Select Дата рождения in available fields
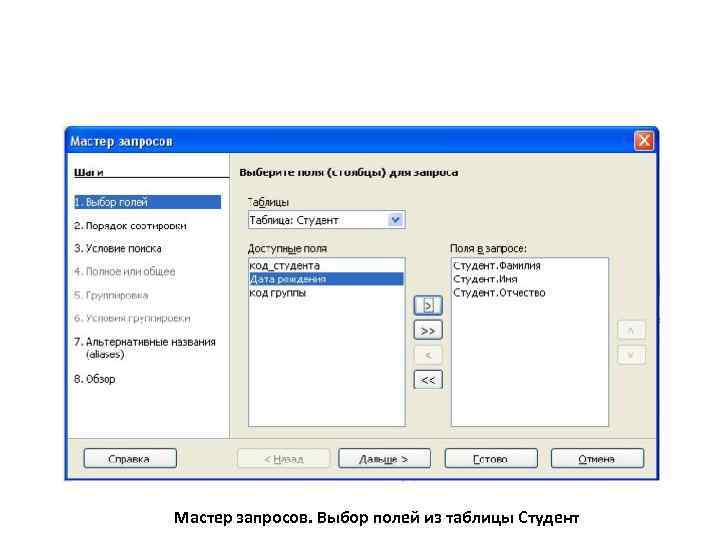 [326, 279]
